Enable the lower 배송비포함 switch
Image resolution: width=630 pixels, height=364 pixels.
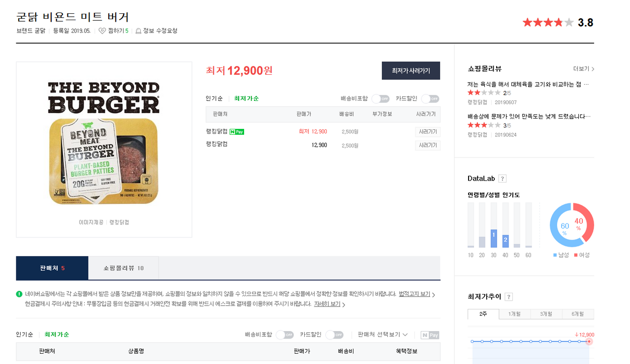[284, 335]
